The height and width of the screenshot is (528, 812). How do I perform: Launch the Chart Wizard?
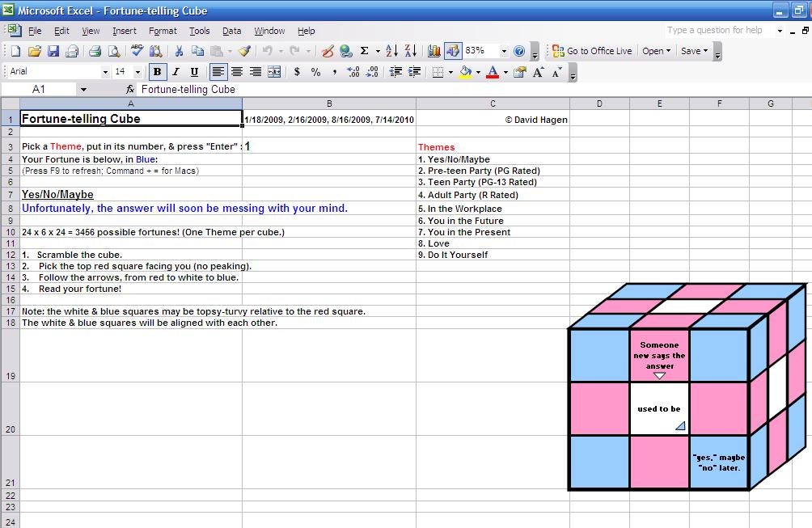click(434, 51)
